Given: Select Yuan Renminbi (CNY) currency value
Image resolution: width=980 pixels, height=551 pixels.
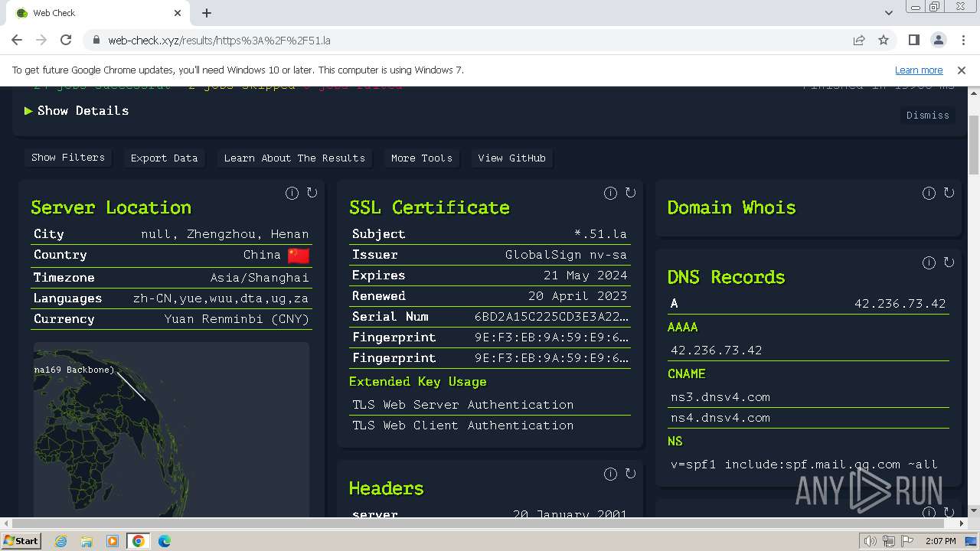Looking at the screenshot, I should pyautogui.click(x=237, y=319).
